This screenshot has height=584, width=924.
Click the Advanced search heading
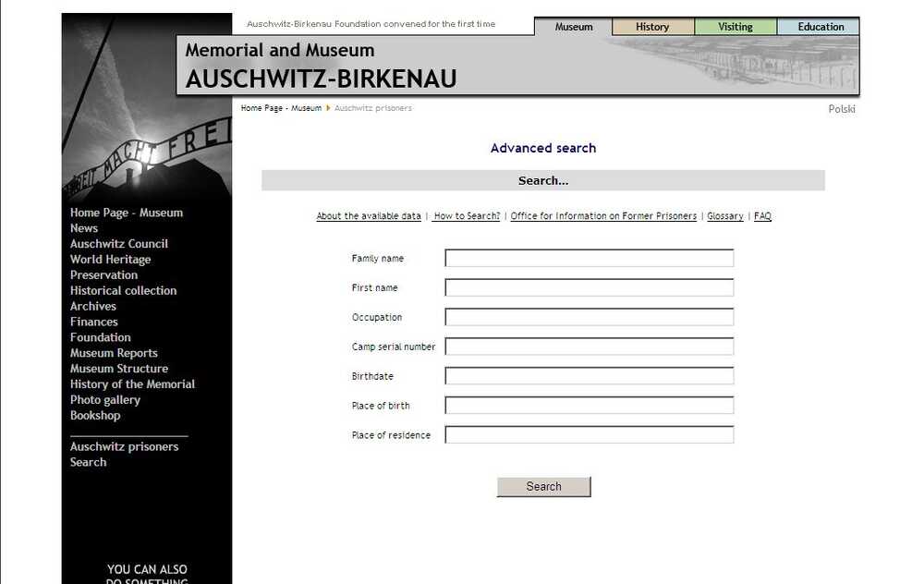pyautogui.click(x=543, y=148)
